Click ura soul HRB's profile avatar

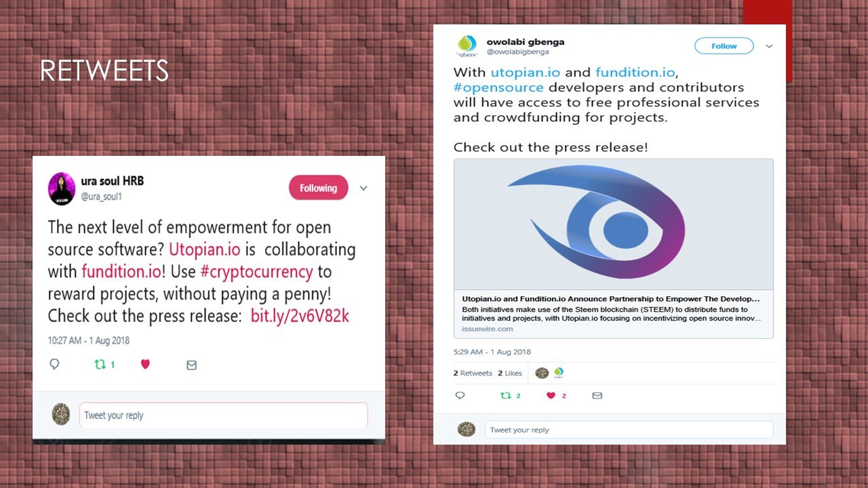(61, 188)
